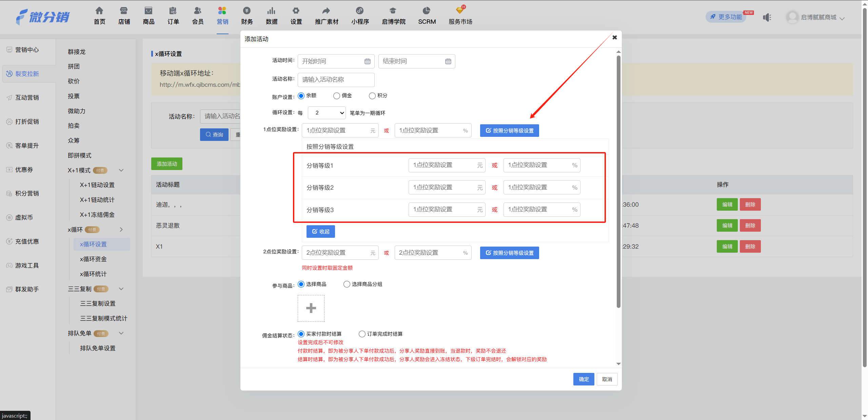Close the 添加活动 dialog
This screenshot has width=868, height=420.
(x=615, y=38)
